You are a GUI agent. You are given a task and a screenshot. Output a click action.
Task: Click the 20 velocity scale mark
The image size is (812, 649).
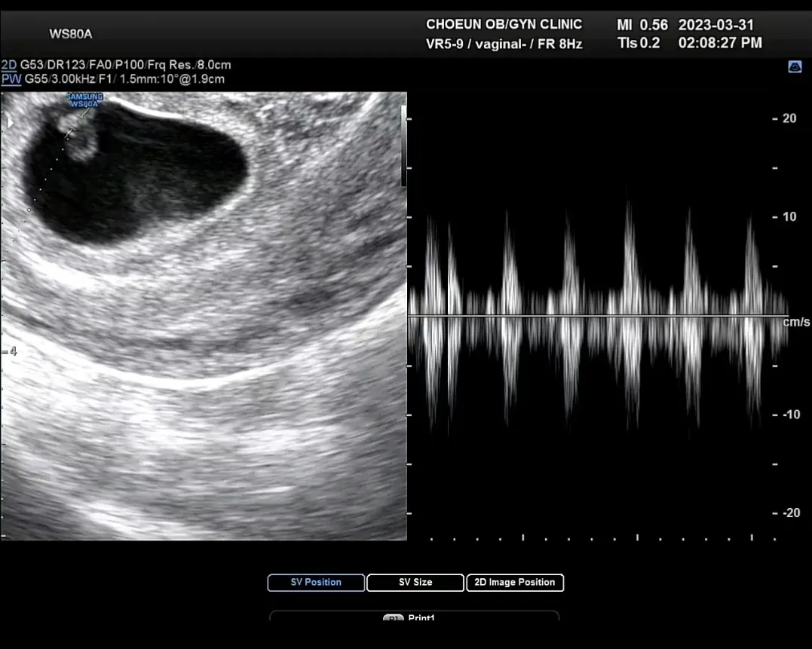pos(789,118)
